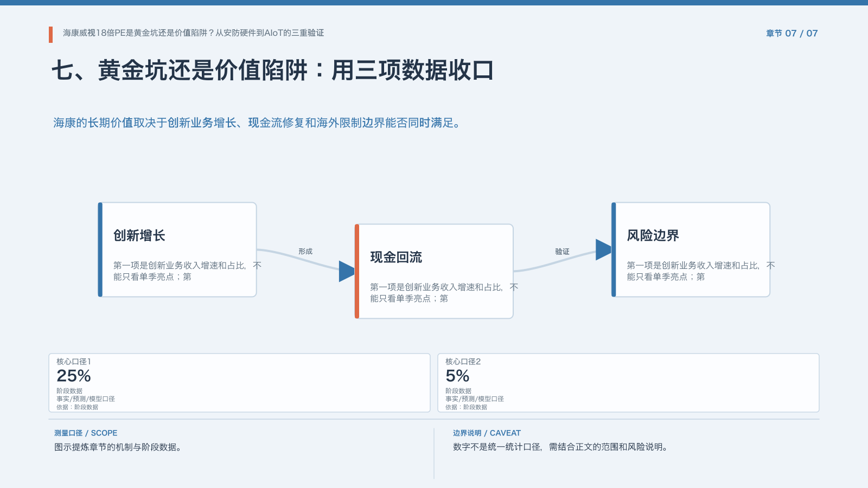Select the header breadcrumb 海康威视18倍PE text
Image resolution: width=868 pixels, height=488 pixels.
tap(193, 33)
